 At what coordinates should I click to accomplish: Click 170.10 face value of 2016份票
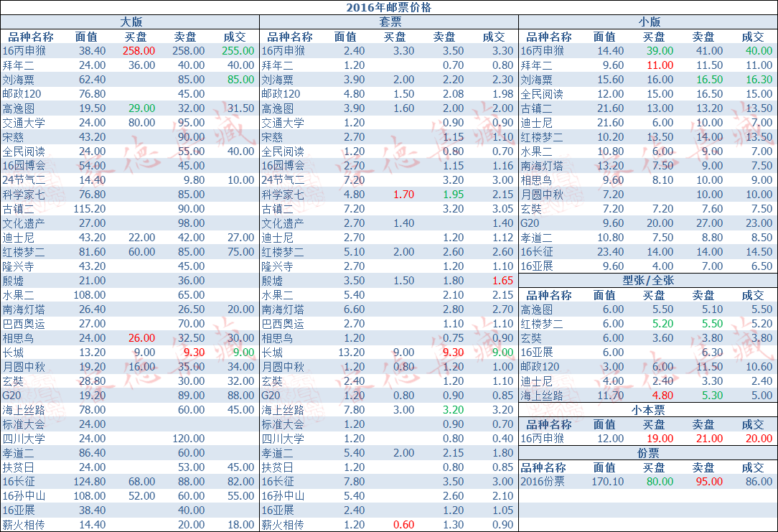(x=608, y=481)
